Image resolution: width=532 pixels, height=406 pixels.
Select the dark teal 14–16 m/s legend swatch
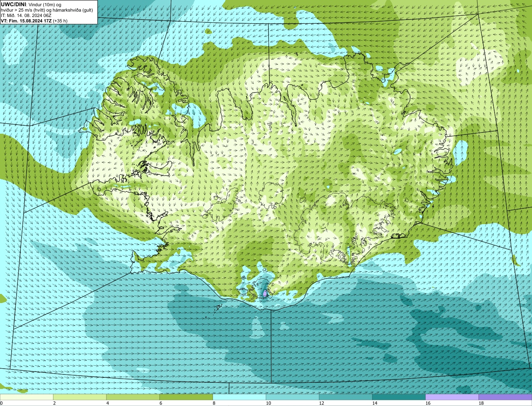[x=399, y=397]
